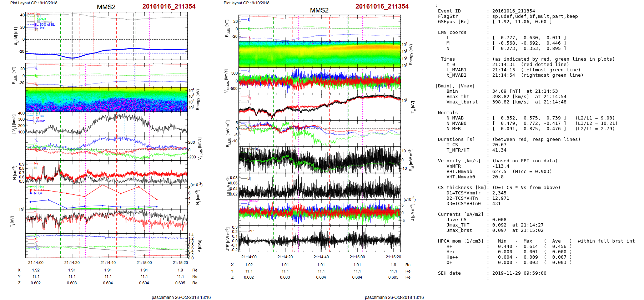Select the SEH date value 2019-11-29 09:59:00
The height and width of the screenshot is (300, 644).
pos(519,273)
